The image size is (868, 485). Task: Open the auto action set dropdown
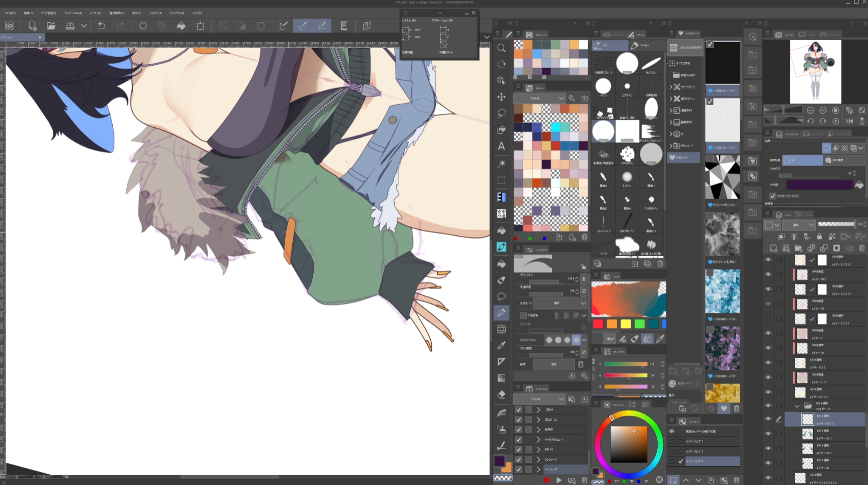point(539,399)
